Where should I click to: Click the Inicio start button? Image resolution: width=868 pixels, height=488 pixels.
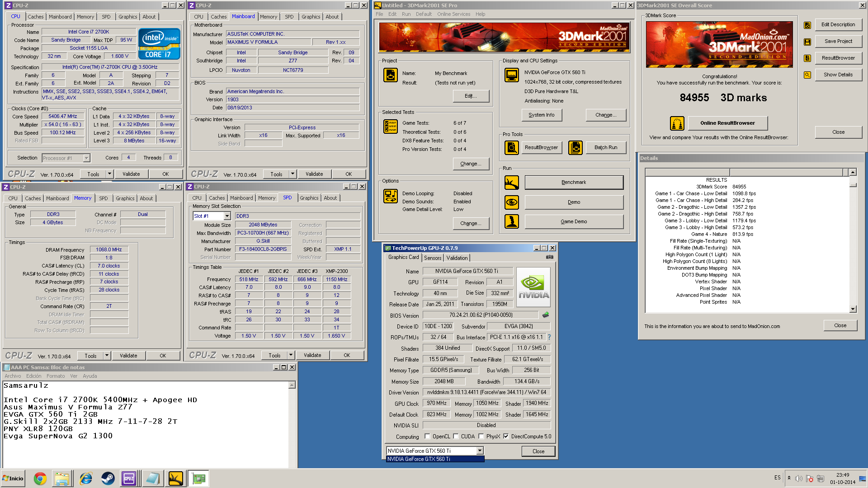pyautogui.click(x=13, y=479)
